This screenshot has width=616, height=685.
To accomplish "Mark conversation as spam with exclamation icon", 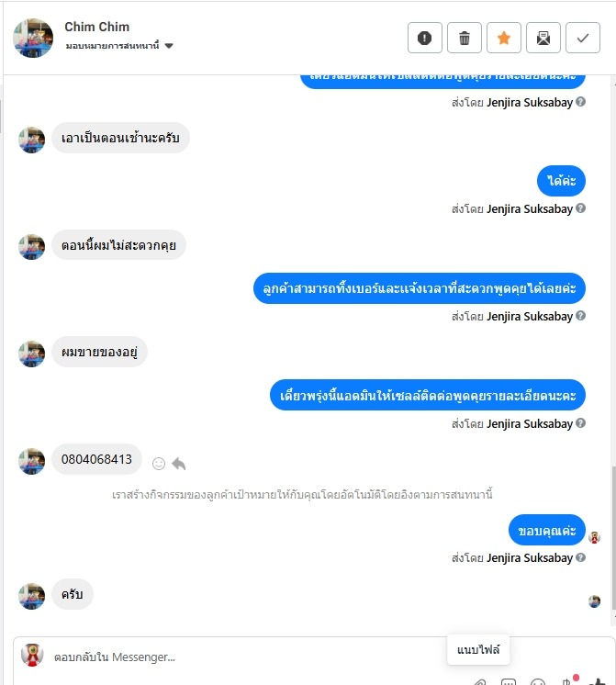I will [x=425, y=38].
